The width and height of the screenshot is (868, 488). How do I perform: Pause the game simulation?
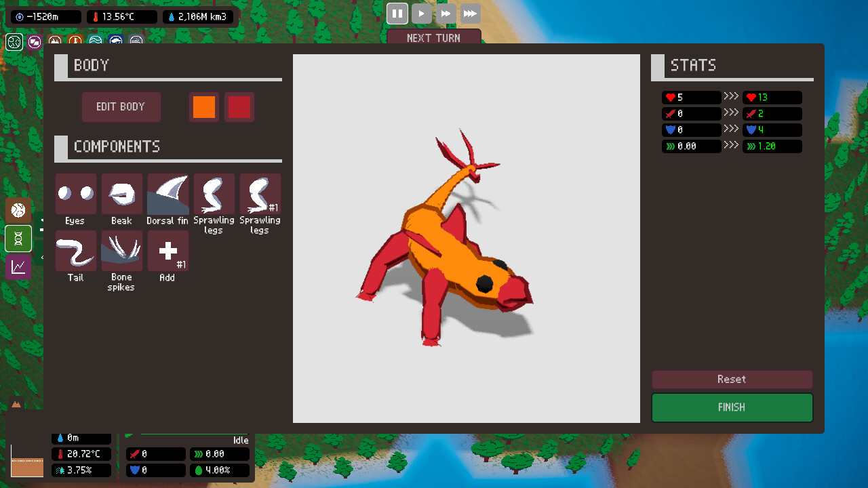click(397, 14)
